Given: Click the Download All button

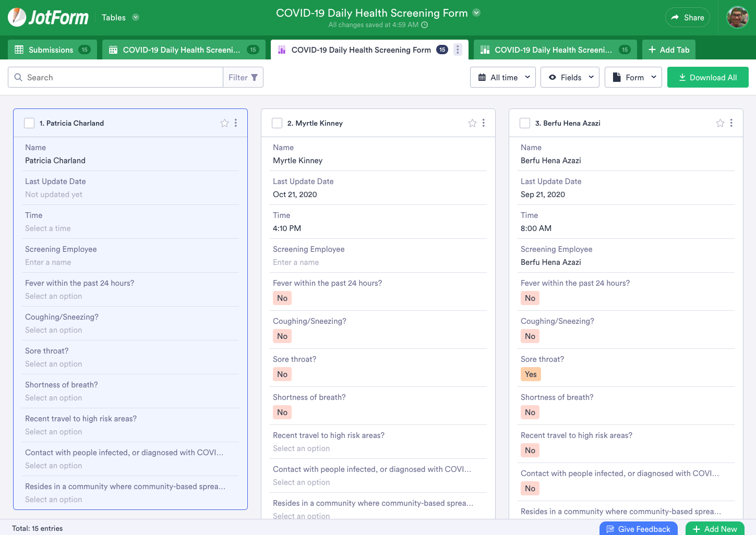Looking at the screenshot, I should coord(707,77).
